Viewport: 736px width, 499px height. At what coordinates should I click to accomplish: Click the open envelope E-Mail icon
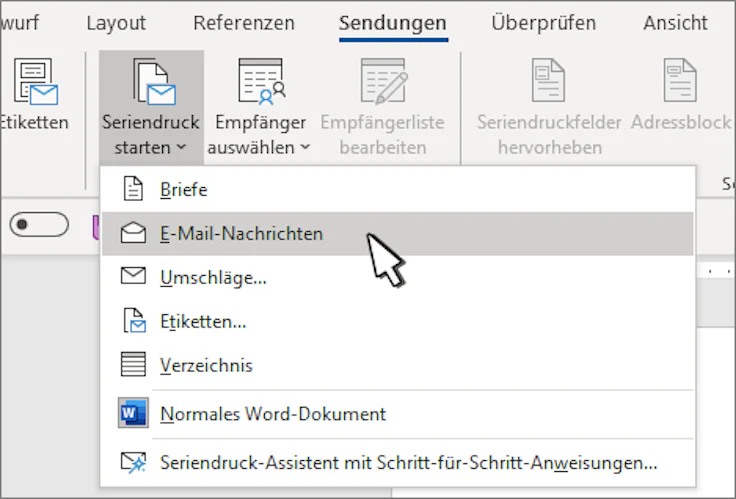pos(133,232)
